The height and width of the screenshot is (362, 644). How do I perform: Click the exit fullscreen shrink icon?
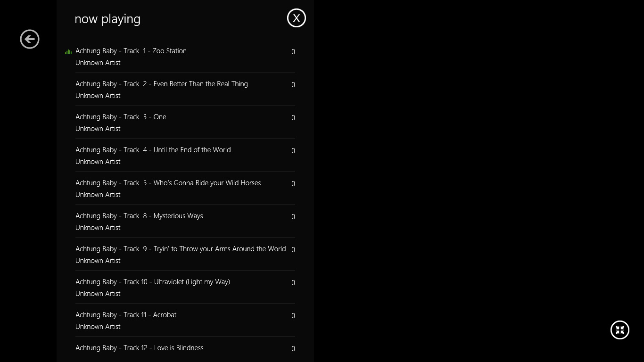(x=620, y=330)
